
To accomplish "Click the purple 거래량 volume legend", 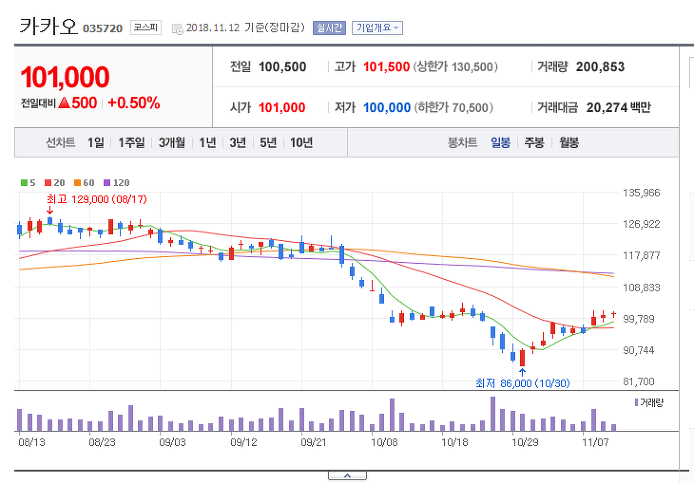I will tap(648, 402).
